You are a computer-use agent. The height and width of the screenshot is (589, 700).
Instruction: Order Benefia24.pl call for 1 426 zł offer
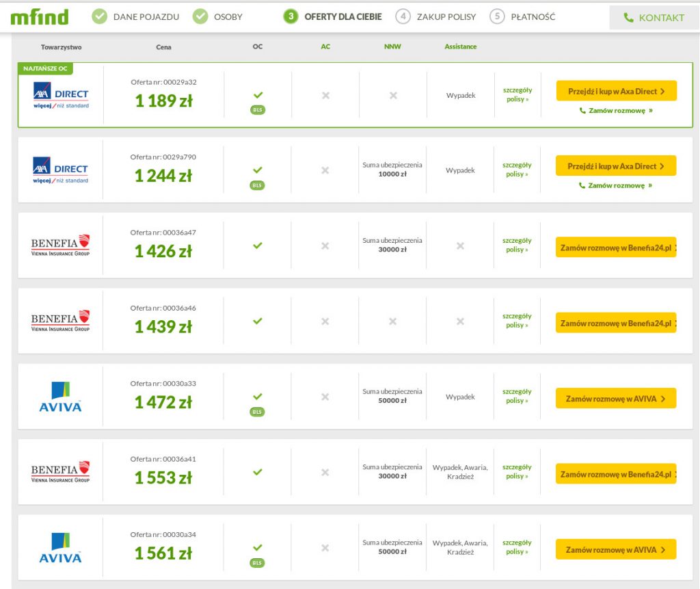tap(616, 248)
